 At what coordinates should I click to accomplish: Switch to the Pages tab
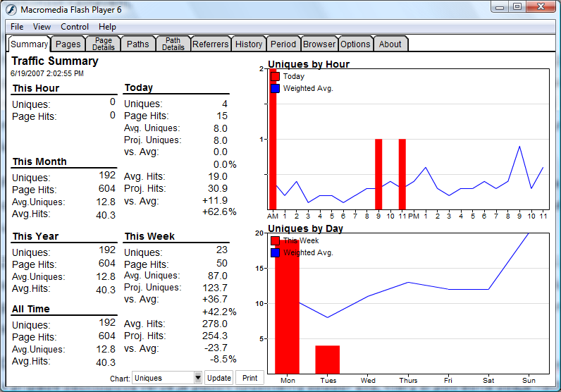(68, 44)
